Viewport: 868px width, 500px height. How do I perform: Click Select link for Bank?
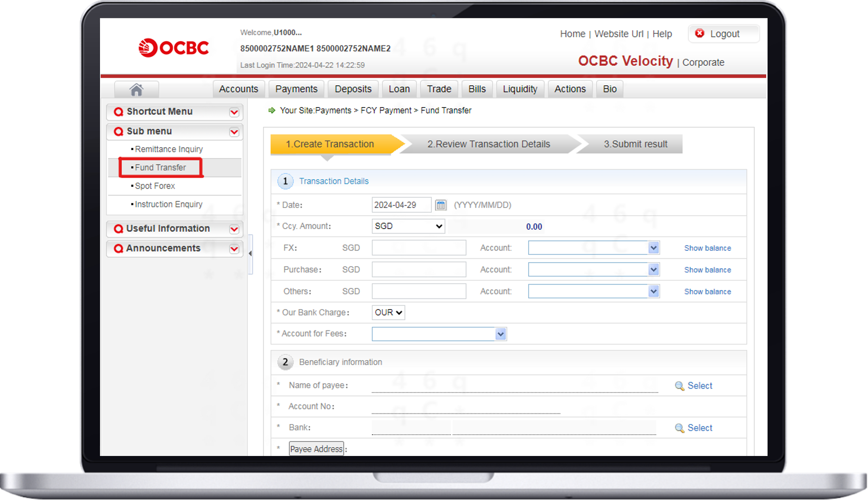(x=699, y=428)
